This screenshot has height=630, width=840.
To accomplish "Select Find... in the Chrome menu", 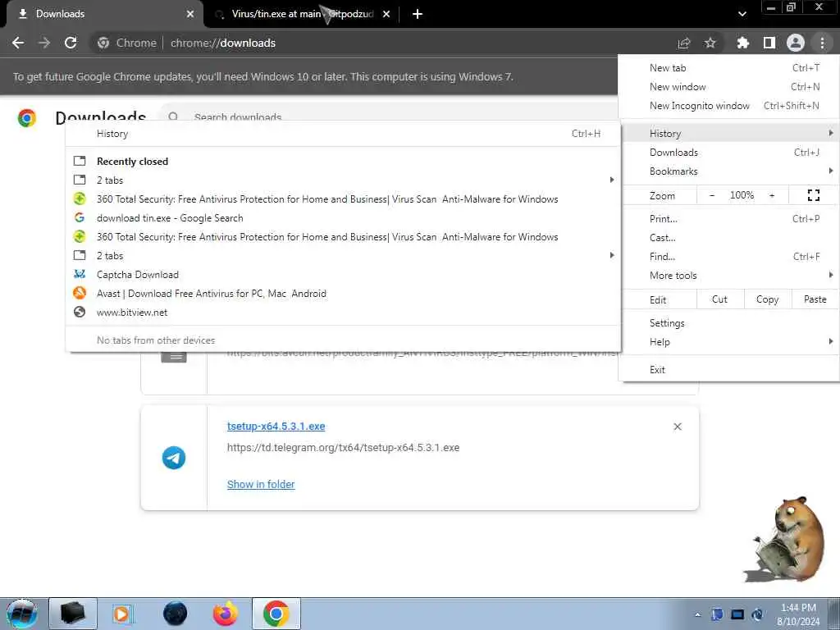I will pos(728,257).
